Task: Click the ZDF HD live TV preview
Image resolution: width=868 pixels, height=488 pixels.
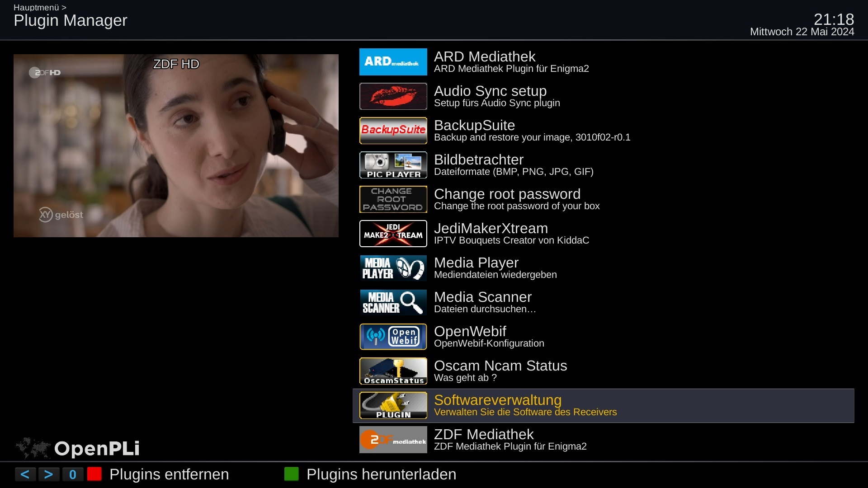Action: point(176,145)
